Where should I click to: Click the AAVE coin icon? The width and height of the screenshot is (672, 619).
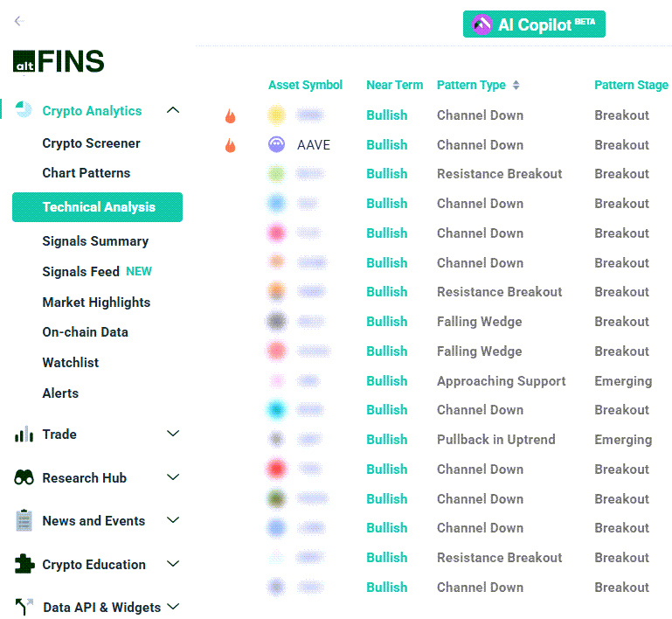[x=276, y=145]
